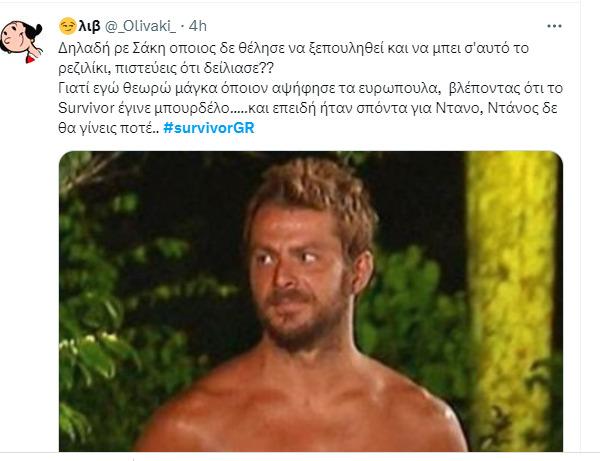Screen dimensions: 600x461
Task: Follow the #survivorGR hashtag link
Action: click(209, 128)
